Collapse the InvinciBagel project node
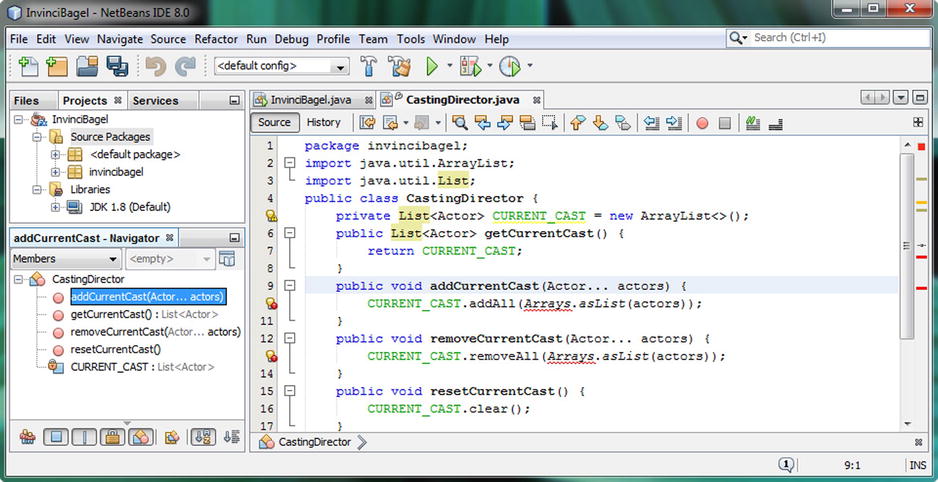 pyautogui.click(x=18, y=120)
